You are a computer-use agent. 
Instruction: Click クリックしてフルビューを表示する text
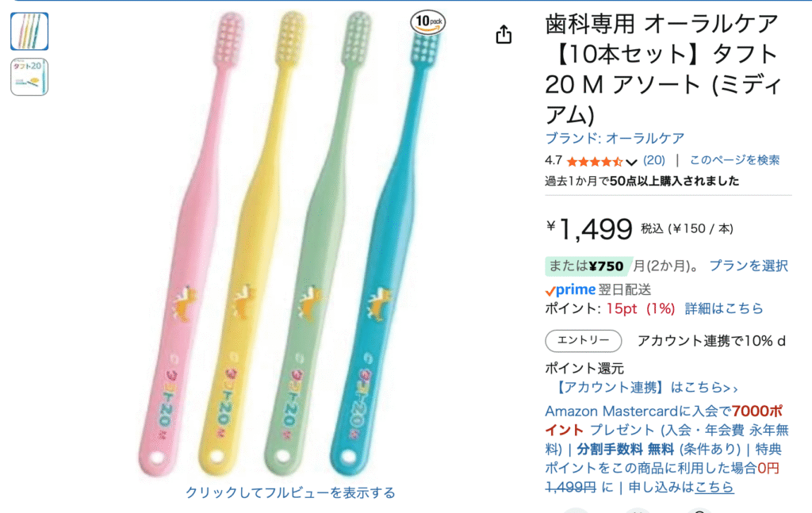click(290, 492)
